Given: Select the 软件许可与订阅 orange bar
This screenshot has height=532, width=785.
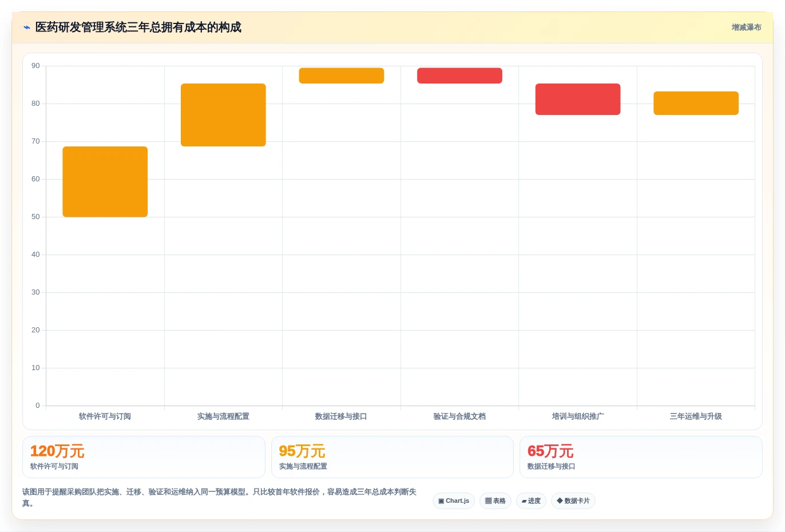Looking at the screenshot, I should click(x=105, y=182).
